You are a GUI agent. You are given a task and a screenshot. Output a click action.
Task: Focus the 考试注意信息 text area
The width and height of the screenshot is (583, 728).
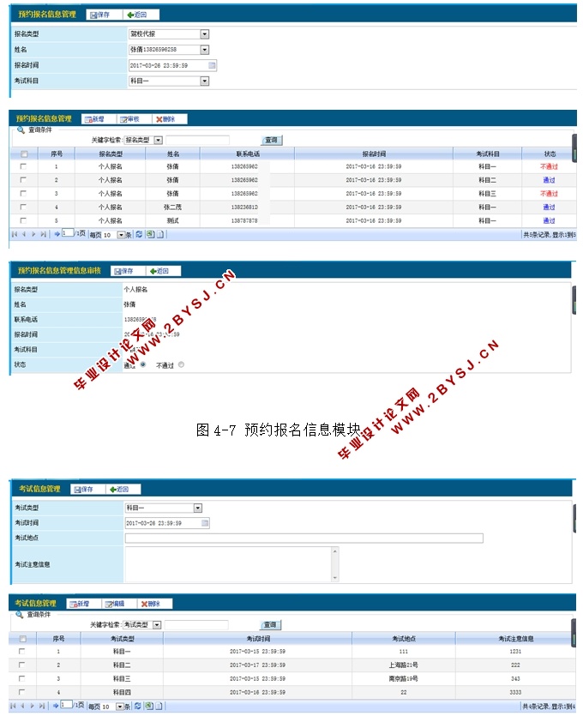[x=231, y=564]
